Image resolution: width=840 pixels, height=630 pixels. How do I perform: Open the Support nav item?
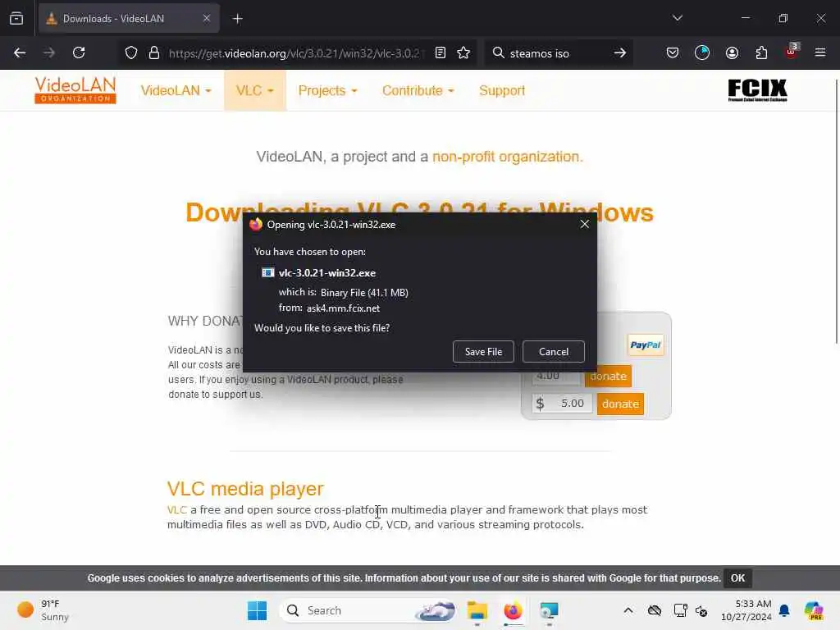pyautogui.click(x=502, y=90)
